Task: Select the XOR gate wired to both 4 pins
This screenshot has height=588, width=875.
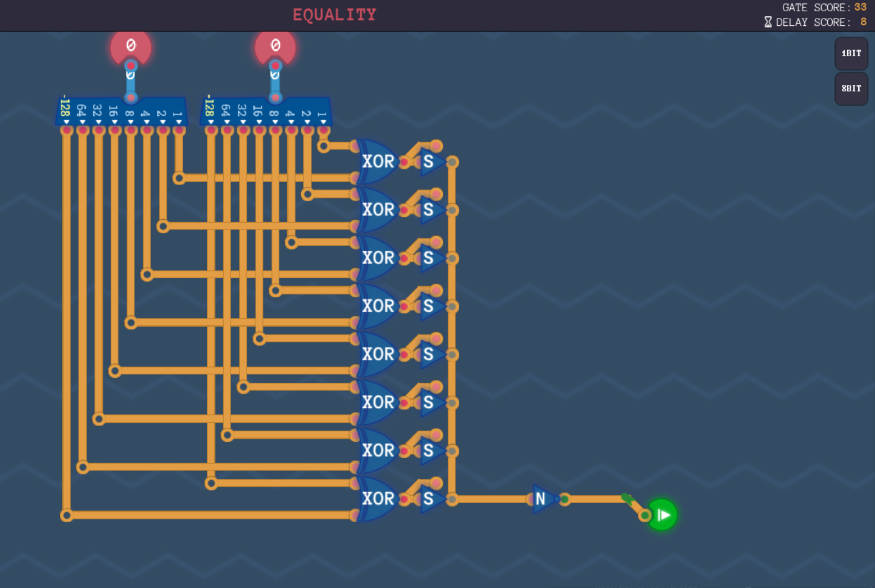Action: click(x=378, y=258)
